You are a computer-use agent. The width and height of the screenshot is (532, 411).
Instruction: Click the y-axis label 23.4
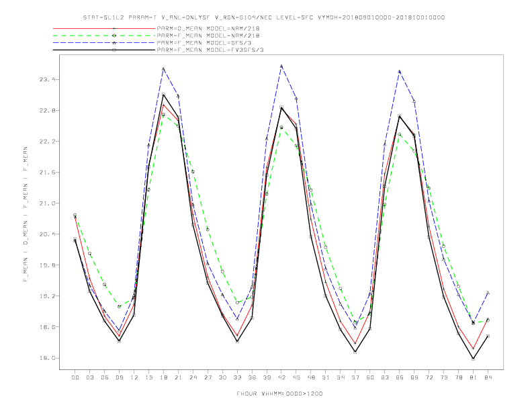tap(47, 80)
